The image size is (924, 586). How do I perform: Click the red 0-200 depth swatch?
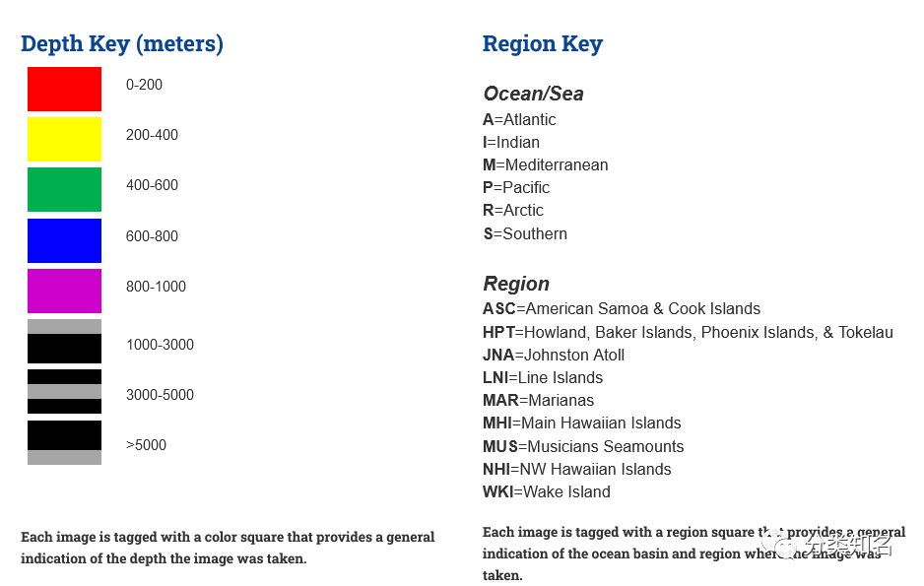64,89
